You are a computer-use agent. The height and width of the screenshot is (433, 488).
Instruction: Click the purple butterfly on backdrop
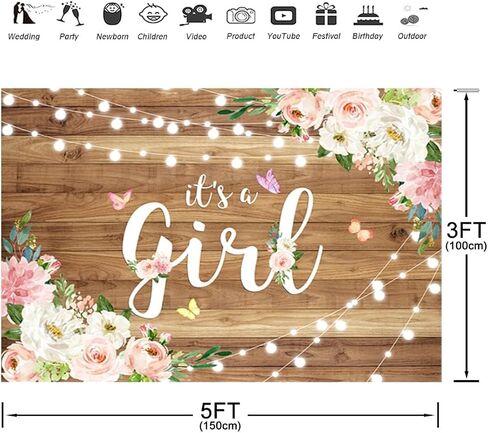pos(269,181)
